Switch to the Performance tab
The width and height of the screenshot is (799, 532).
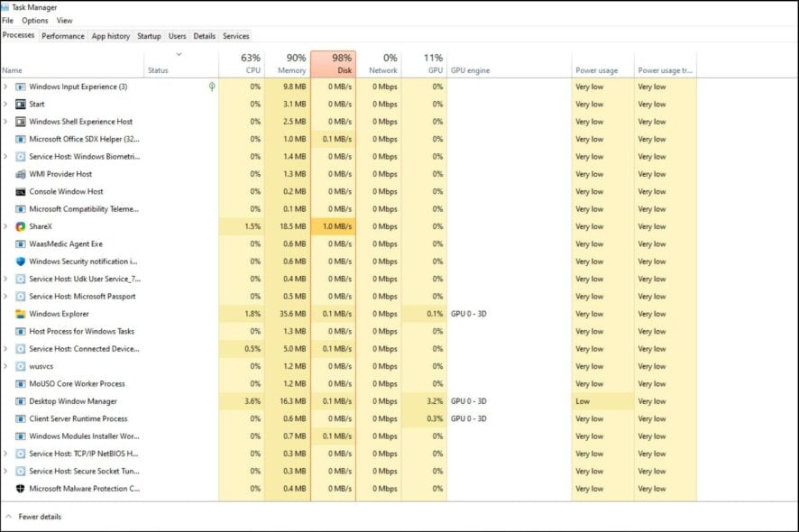pyautogui.click(x=63, y=36)
